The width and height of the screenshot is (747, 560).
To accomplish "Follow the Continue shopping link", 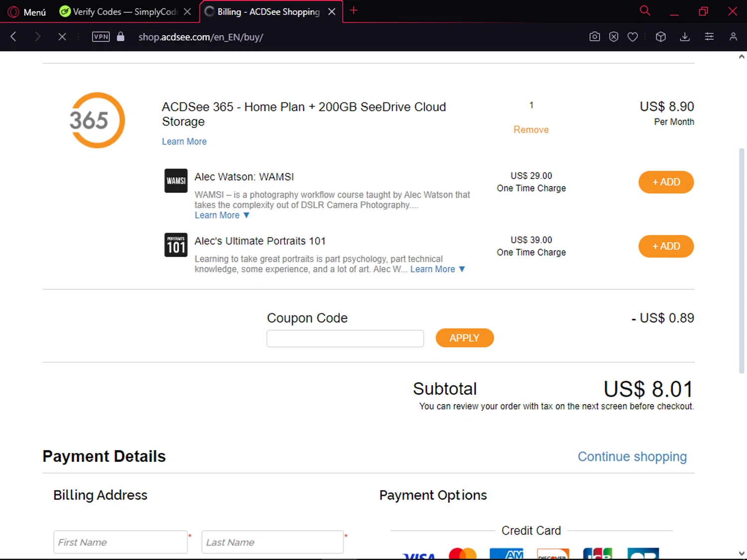I will [x=632, y=456].
